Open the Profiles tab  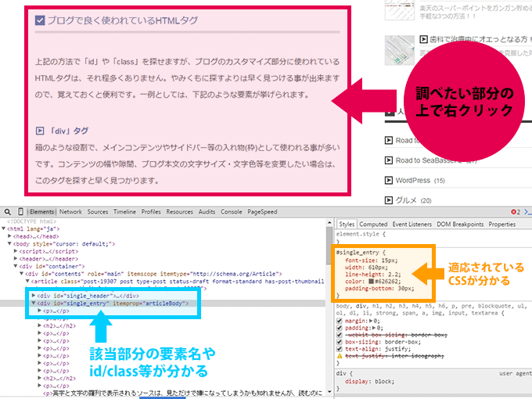[151, 212]
